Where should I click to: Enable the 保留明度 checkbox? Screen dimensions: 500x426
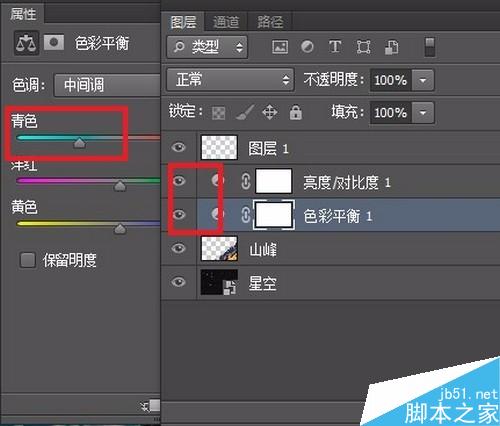[28, 260]
